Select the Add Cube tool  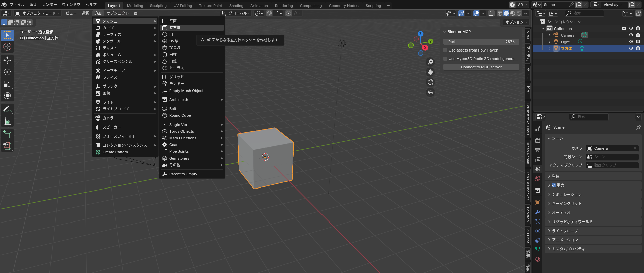pyautogui.click(x=7, y=135)
